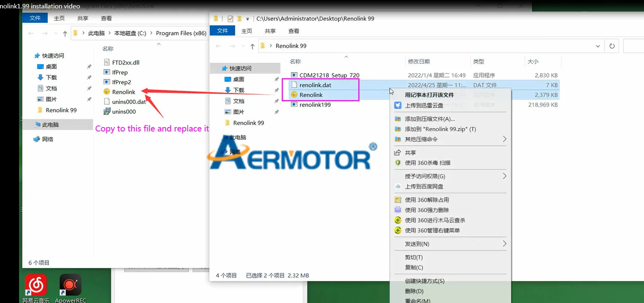Viewport: 644px width, 303px height.
Task: Expand 其他压缩命令 submenu arrow
Action: (504, 139)
